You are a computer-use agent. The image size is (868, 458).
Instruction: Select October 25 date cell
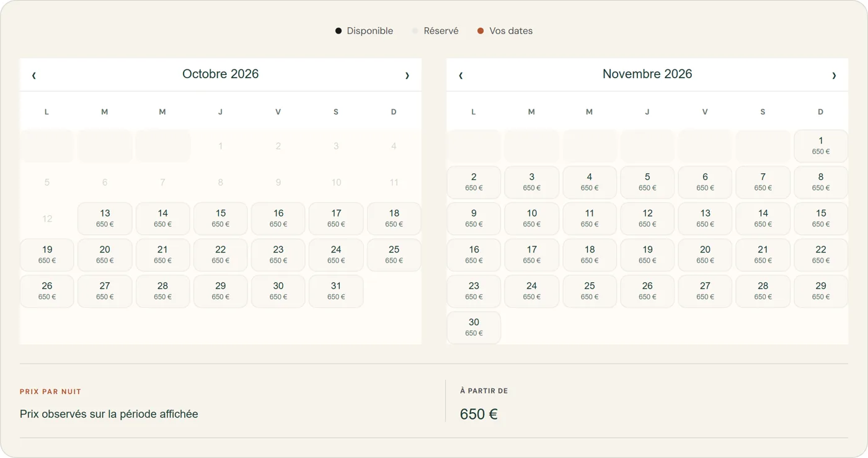(x=394, y=255)
